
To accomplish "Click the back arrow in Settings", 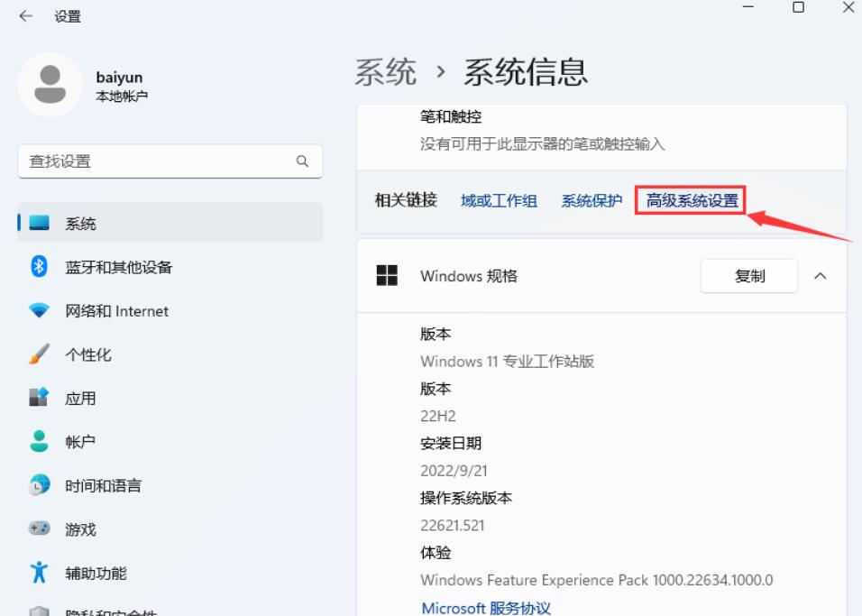I will pyautogui.click(x=25, y=16).
